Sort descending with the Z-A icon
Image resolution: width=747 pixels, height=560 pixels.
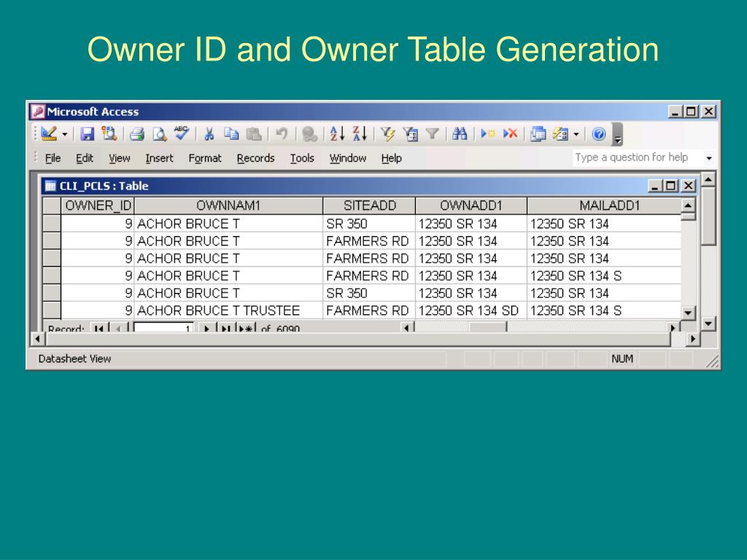pos(360,134)
